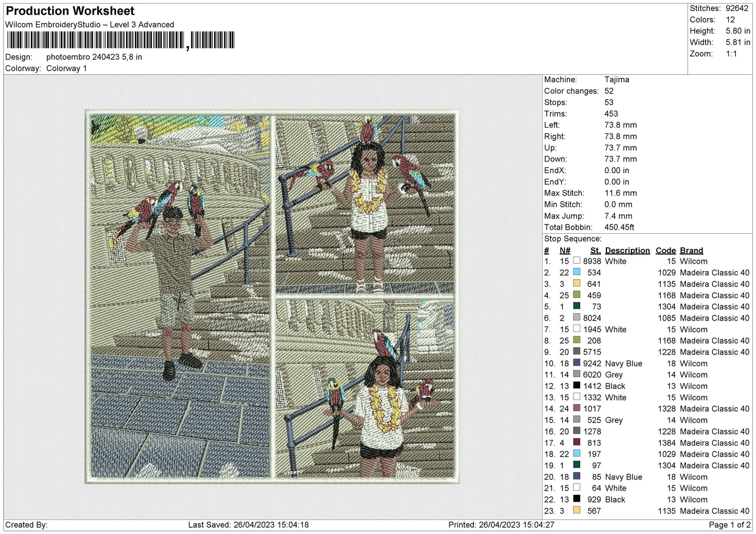The image size is (756, 534).
Task: Select the Colors value 12
Action: [x=730, y=20]
